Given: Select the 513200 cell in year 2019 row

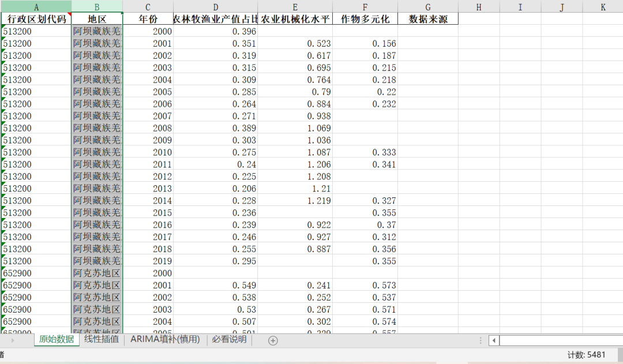Looking at the screenshot, I should 36,261.
